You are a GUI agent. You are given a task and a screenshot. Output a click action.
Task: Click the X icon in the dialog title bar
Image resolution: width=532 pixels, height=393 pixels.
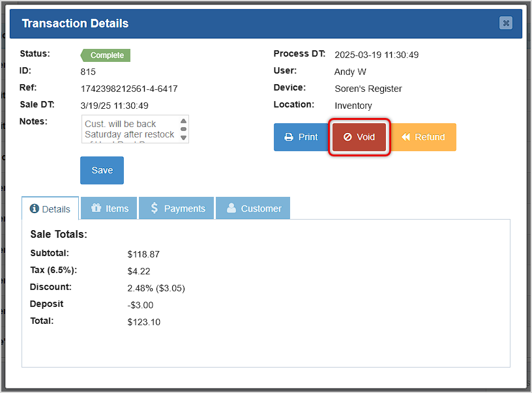coord(506,23)
